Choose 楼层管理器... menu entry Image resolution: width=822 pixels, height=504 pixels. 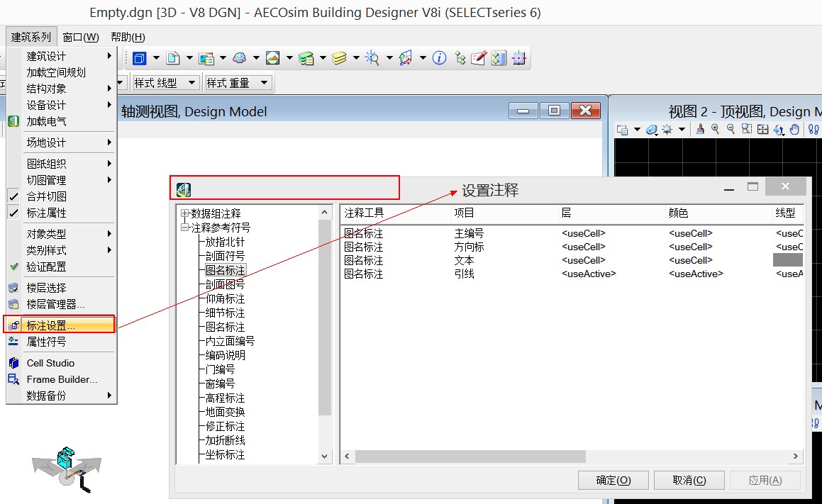coord(60,304)
